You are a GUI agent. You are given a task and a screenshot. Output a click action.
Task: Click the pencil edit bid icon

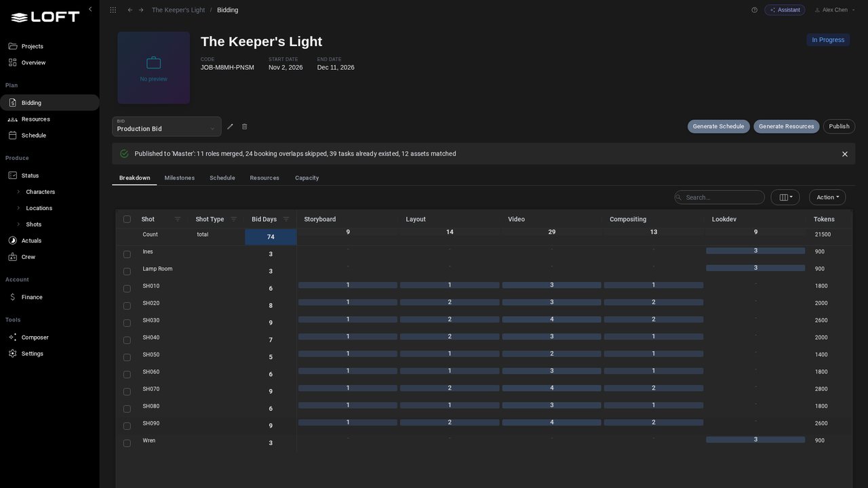[230, 127]
